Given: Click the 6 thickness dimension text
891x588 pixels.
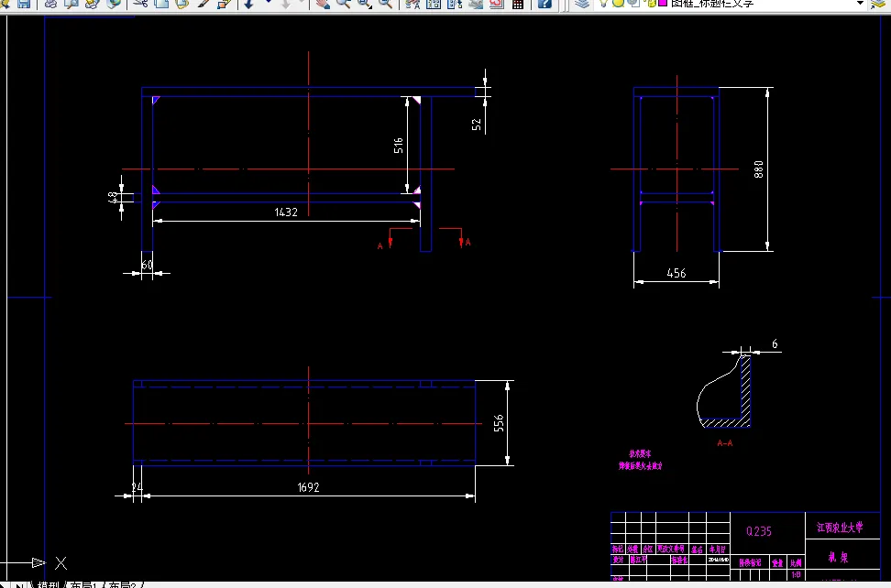Looking at the screenshot, I should [775, 344].
